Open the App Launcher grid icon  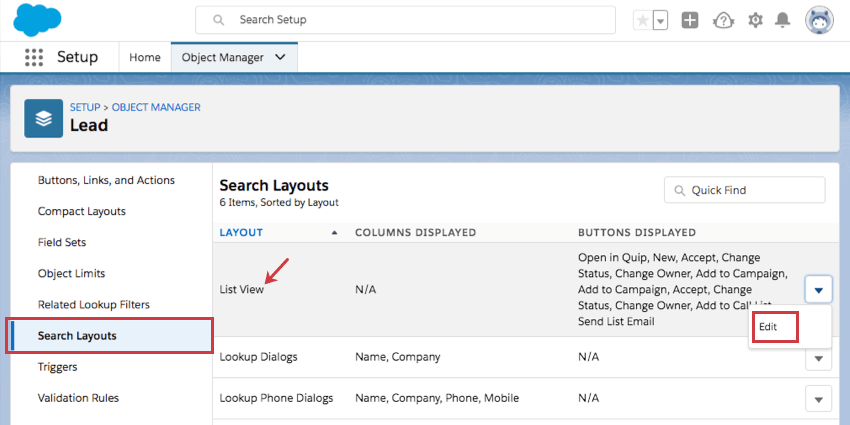(x=33, y=57)
